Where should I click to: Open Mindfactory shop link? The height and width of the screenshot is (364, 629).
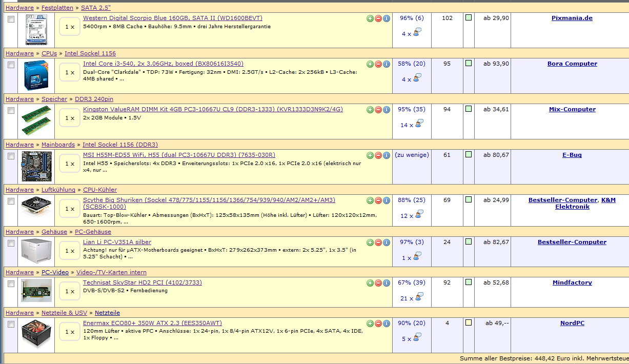tap(572, 282)
